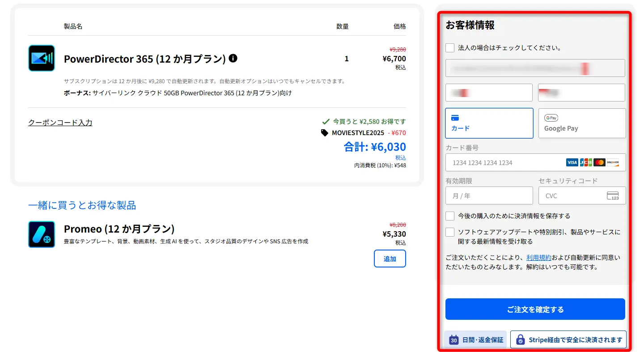The height and width of the screenshot is (352, 644).
Task: Click the Promeo app icon
Action: click(x=41, y=234)
